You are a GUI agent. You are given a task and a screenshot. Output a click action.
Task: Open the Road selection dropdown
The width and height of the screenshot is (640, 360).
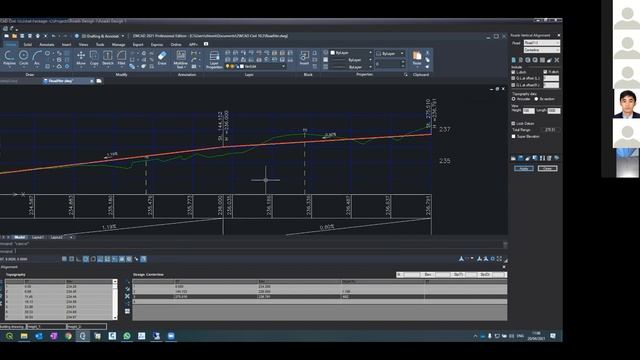point(542,43)
